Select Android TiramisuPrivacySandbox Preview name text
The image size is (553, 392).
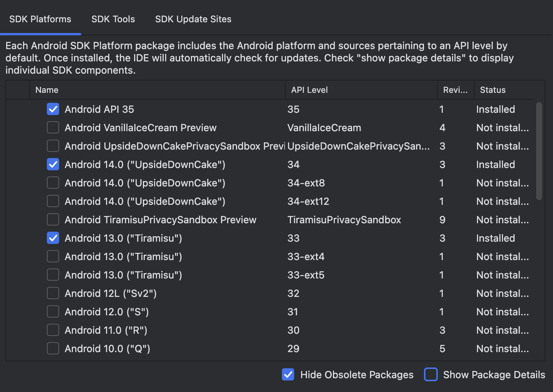(161, 220)
